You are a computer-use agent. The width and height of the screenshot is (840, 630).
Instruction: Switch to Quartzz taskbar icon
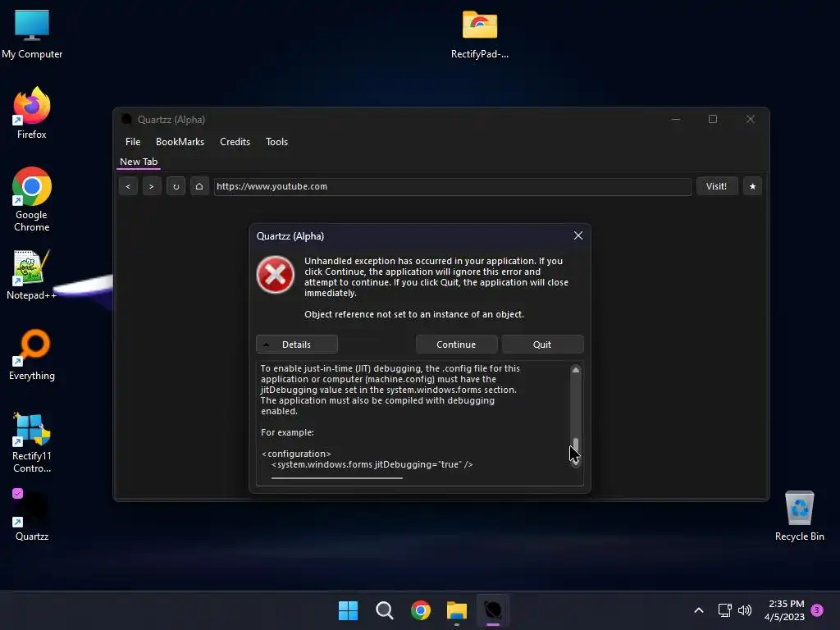(x=493, y=610)
